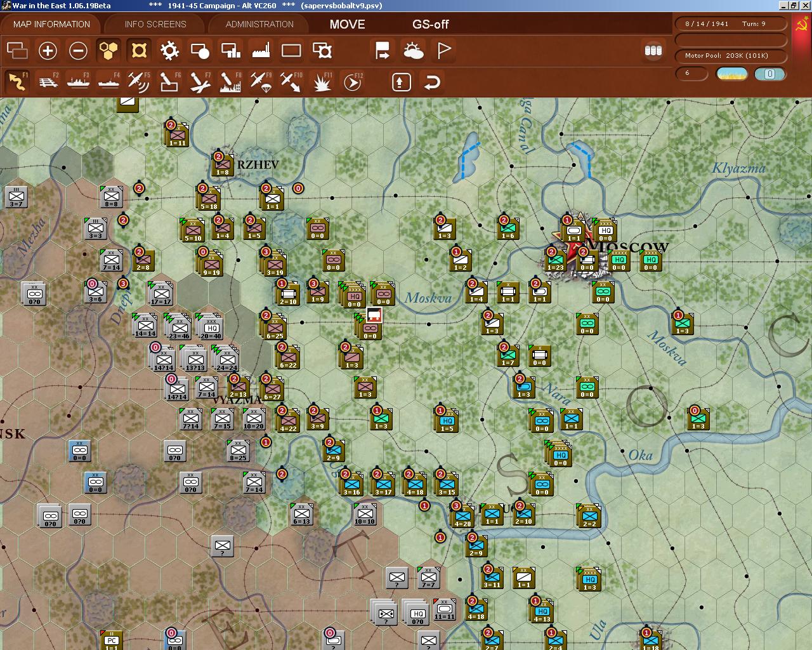This screenshot has width=812, height=650.
Task: Toggle the GS-off ground support button
Action: click(430, 24)
